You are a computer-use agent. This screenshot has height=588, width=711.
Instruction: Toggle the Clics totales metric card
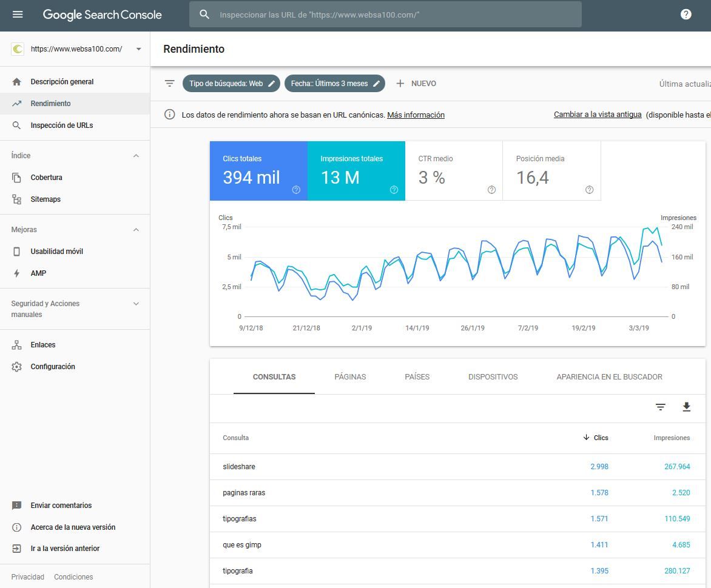point(258,171)
